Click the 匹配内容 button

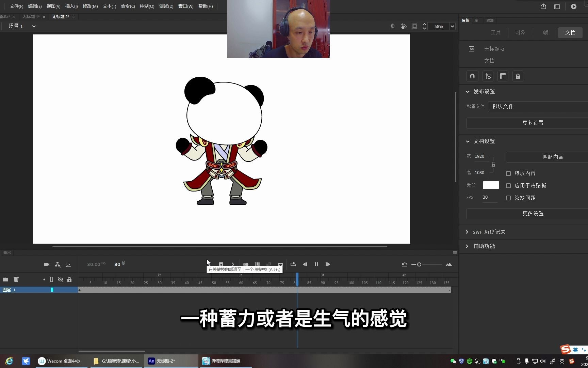[x=547, y=157]
